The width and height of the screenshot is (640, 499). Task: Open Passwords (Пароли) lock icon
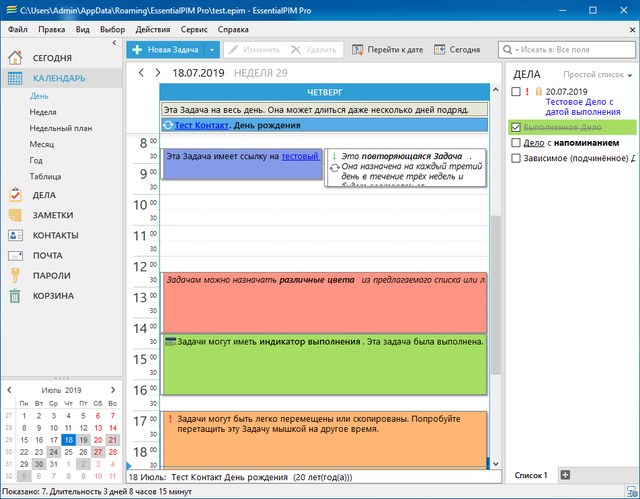(x=15, y=275)
